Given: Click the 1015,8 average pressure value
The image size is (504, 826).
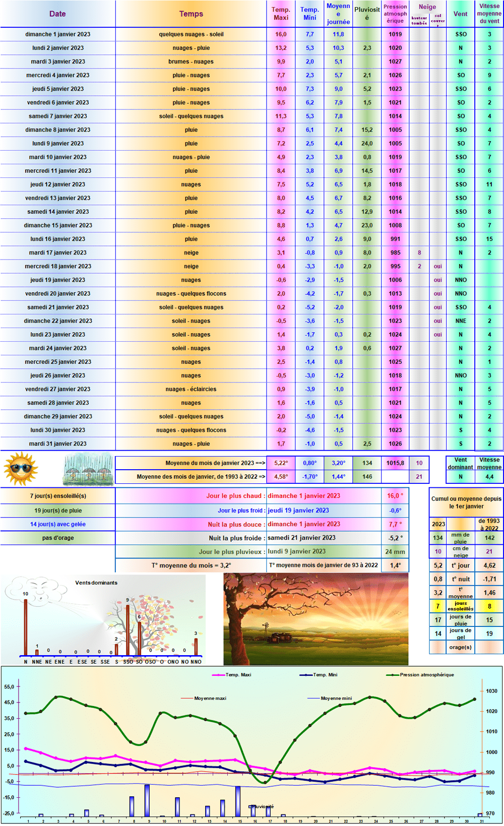Looking at the screenshot, I should click(395, 463).
